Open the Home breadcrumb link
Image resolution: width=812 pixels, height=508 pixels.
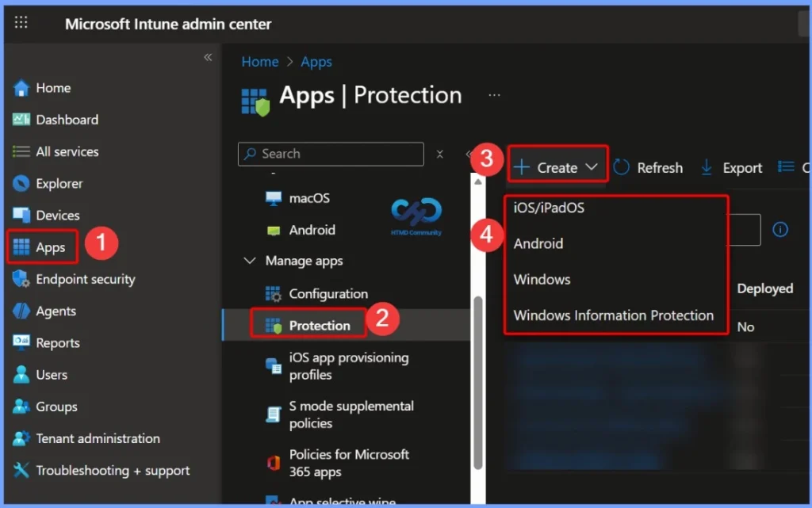[260, 61]
